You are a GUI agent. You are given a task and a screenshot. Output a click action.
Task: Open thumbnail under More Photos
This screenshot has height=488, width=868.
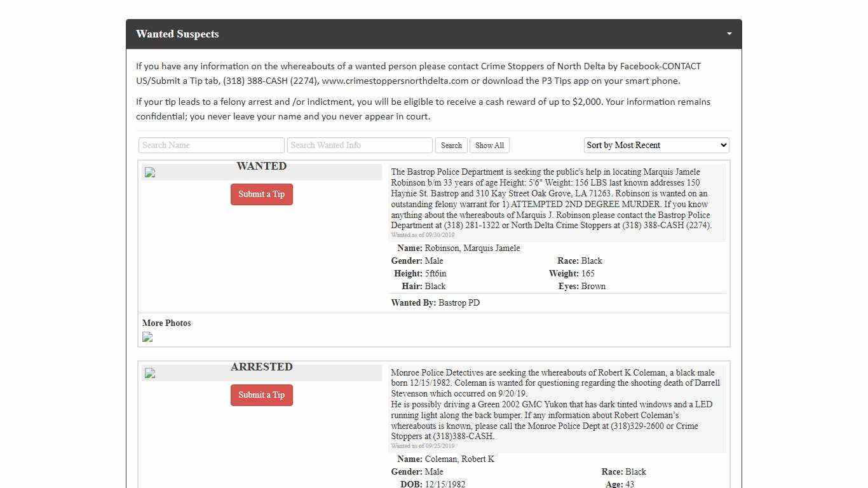pyautogui.click(x=147, y=337)
